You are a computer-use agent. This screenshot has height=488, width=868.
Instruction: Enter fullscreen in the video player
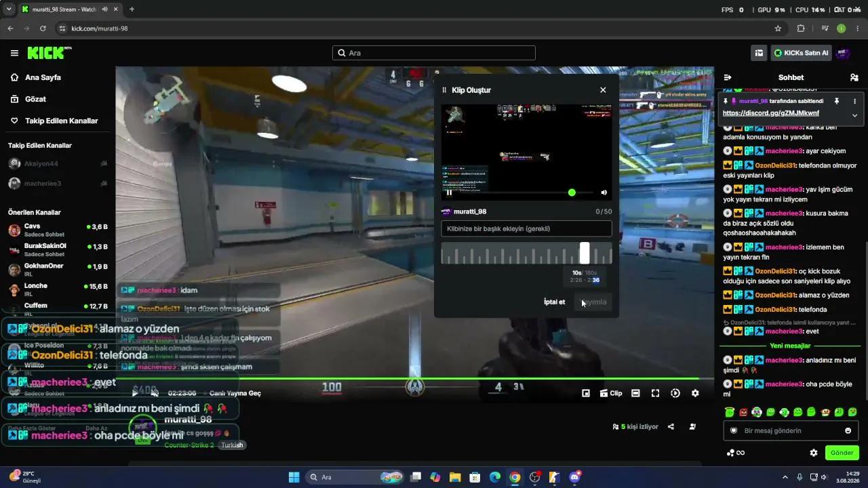pyautogui.click(x=655, y=393)
